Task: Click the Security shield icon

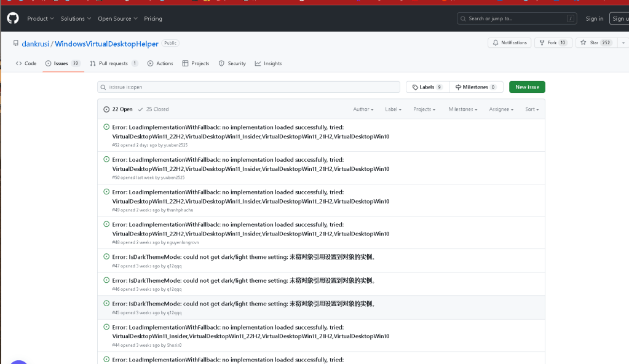Action: (x=221, y=63)
